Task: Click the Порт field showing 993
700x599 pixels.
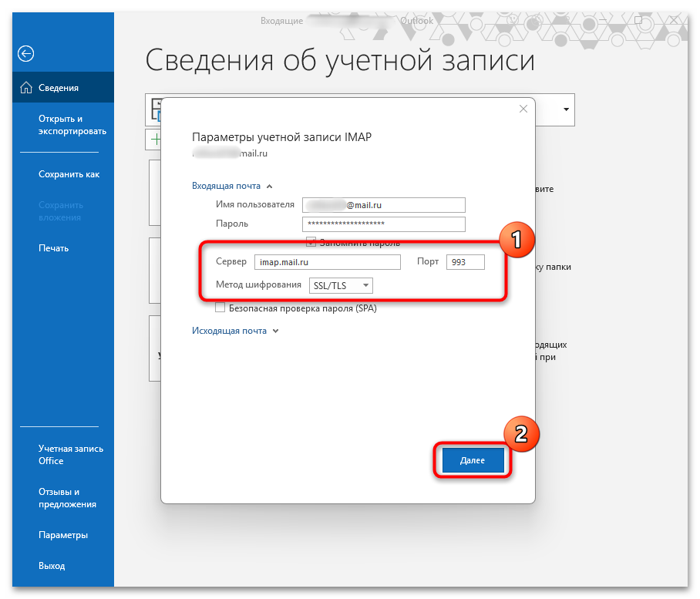Action: tap(465, 262)
